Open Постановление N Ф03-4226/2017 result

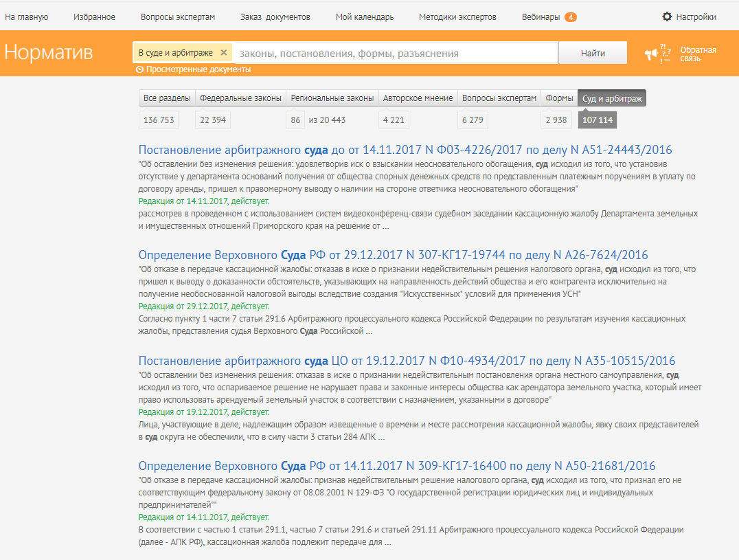405,150
